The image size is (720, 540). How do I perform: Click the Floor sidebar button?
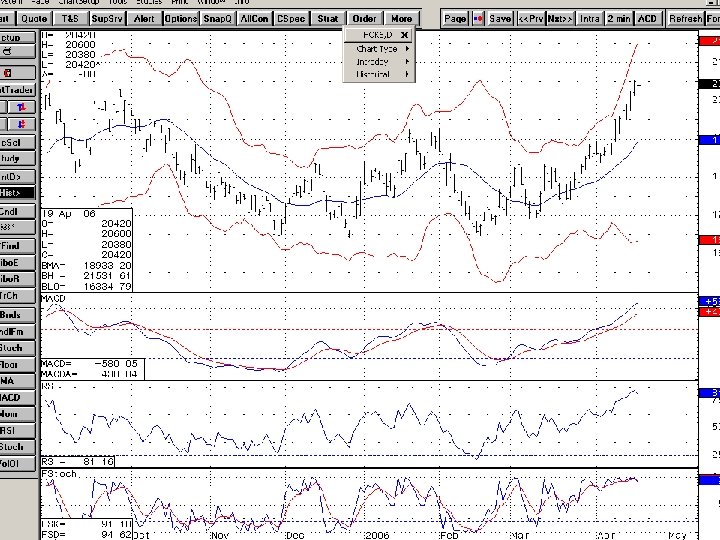[x=17, y=365]
